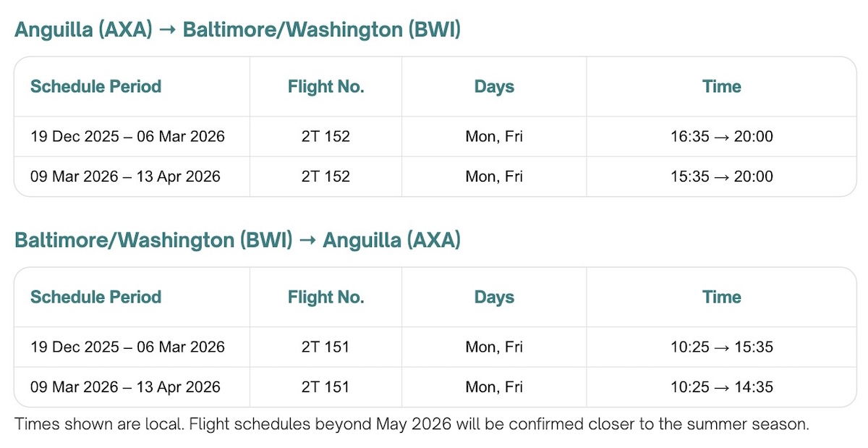Image resolution: width=868 pixels, height=448 pixels.
Task: Click the Baltimore/Washington to Anguilla route heading
Action: click(237, 240)
